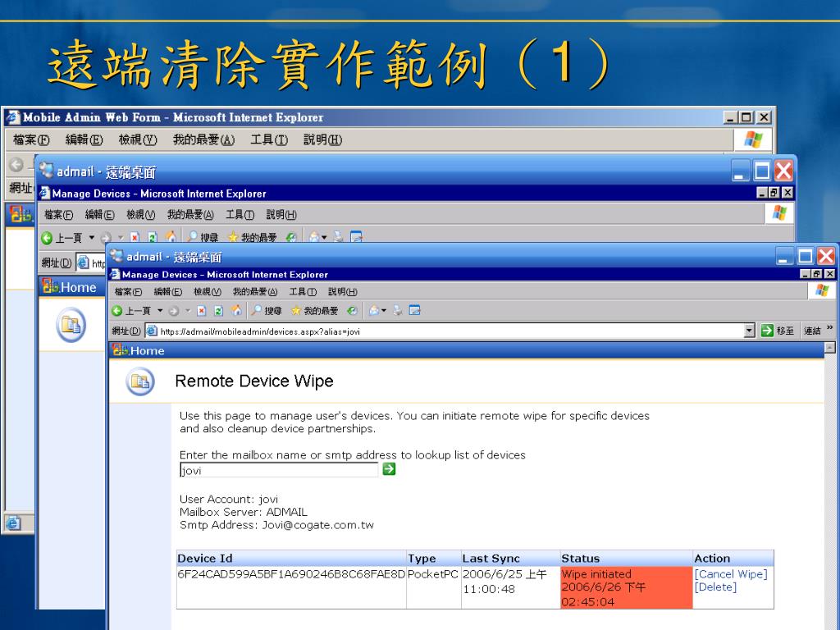
Task: Click remote desktop icon in front admail title bar
Action: (116, 256)
